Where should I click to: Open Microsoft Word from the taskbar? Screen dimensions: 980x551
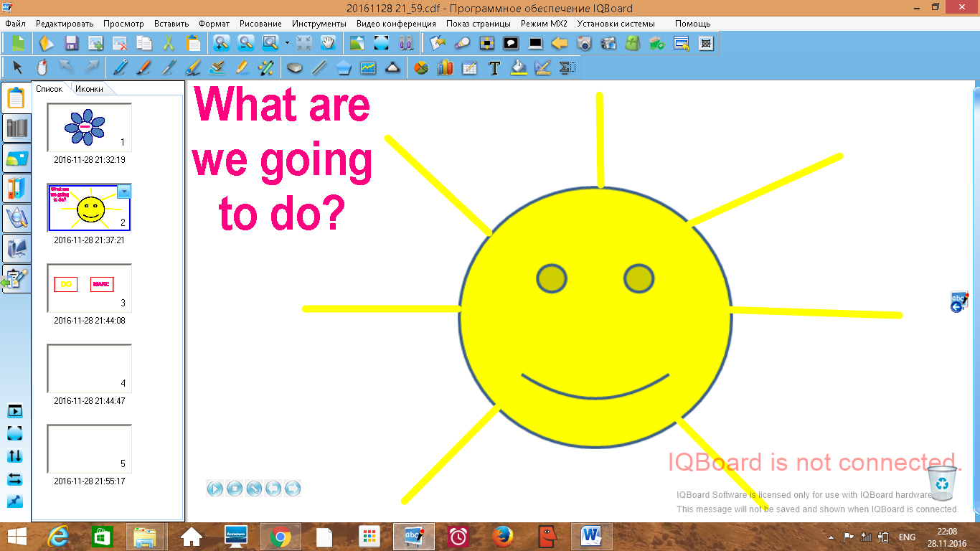(x=592, y=536)
